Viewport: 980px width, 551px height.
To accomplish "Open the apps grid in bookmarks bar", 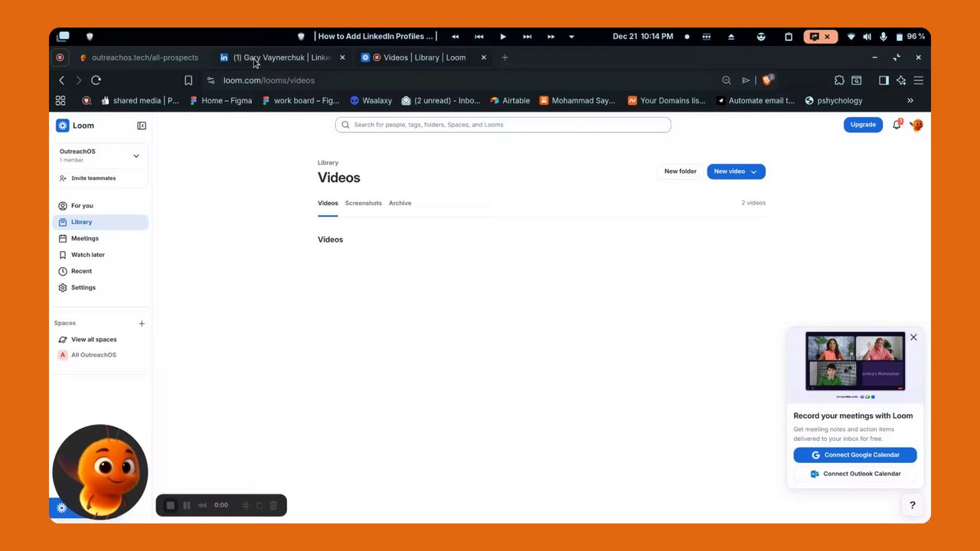I will 60,100.
